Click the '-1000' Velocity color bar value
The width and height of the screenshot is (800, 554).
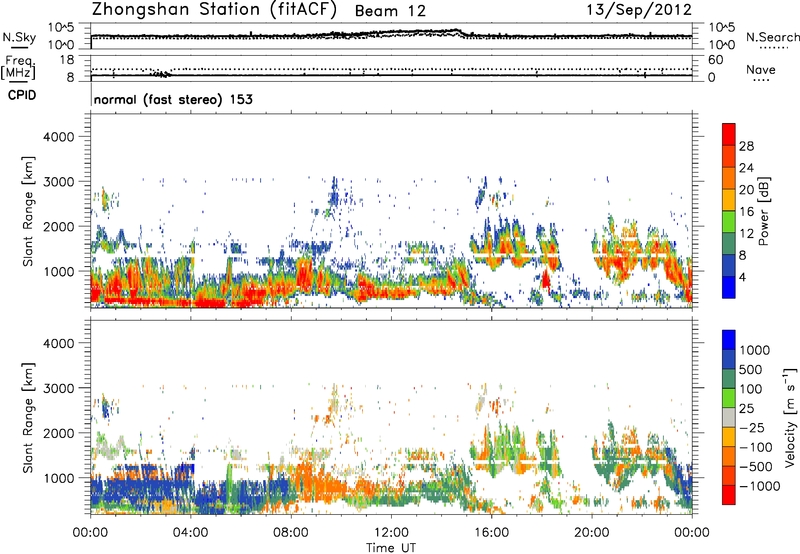[759, 486]
